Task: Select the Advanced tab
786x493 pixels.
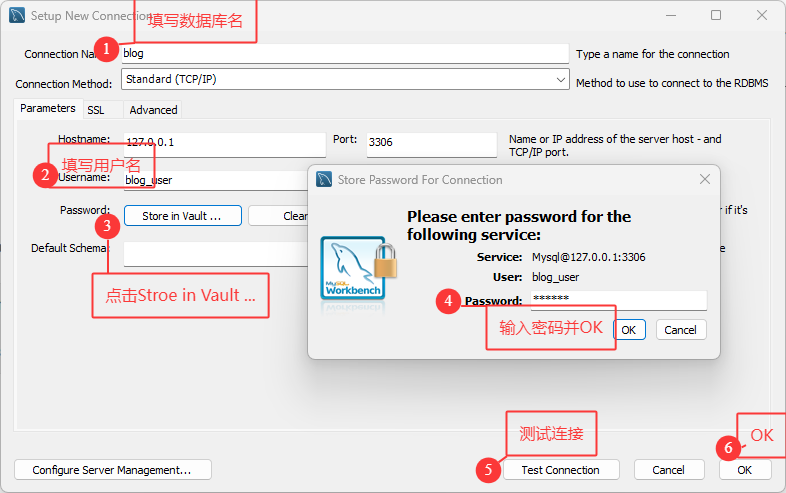Action: pos(153,110)
